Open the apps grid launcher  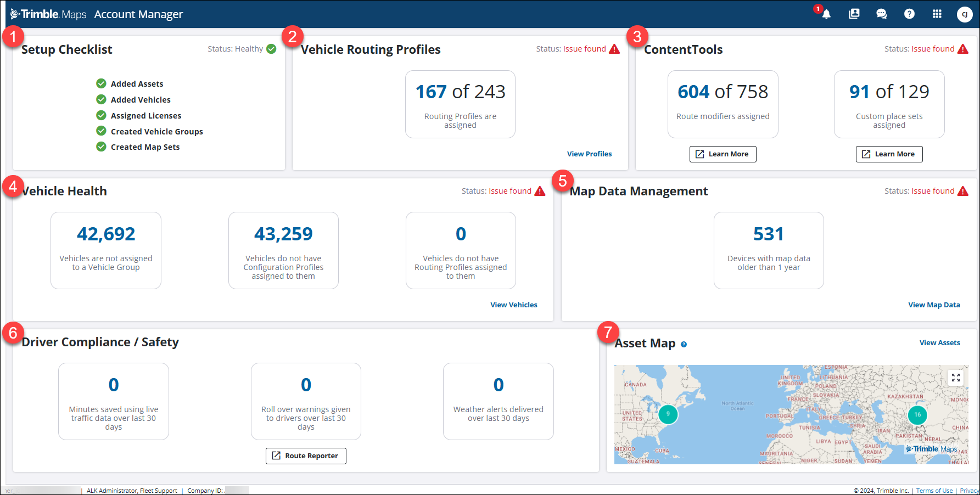pos(937,14)
